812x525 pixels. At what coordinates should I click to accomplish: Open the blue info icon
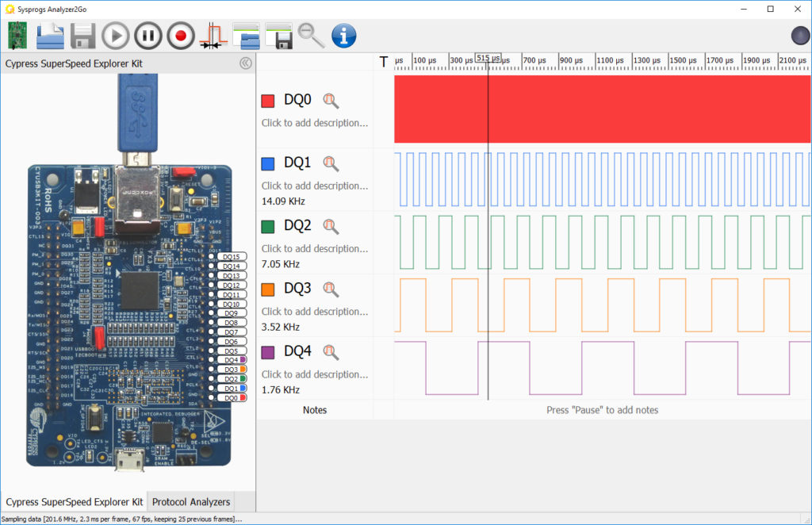pyautogui.click(x=344, y=36)
